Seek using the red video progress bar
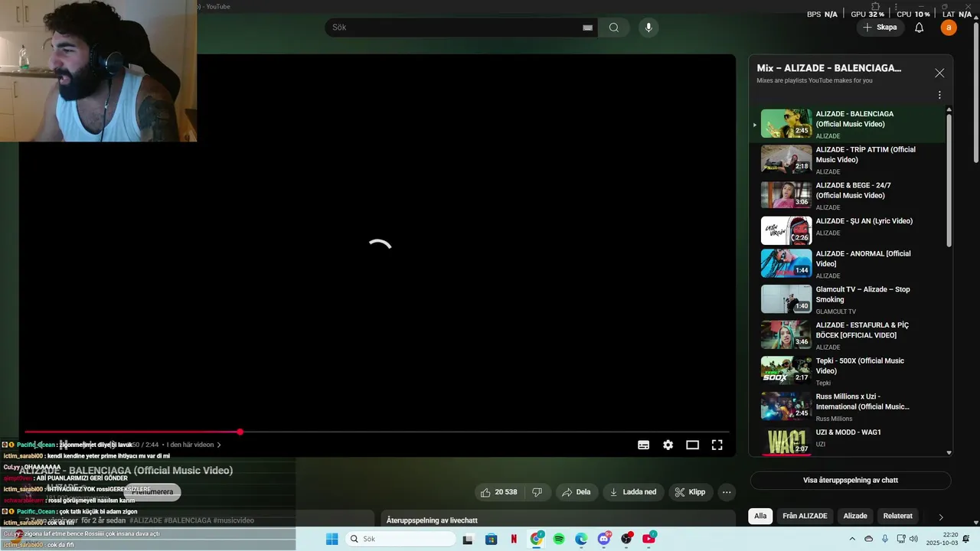 [377, 432]
